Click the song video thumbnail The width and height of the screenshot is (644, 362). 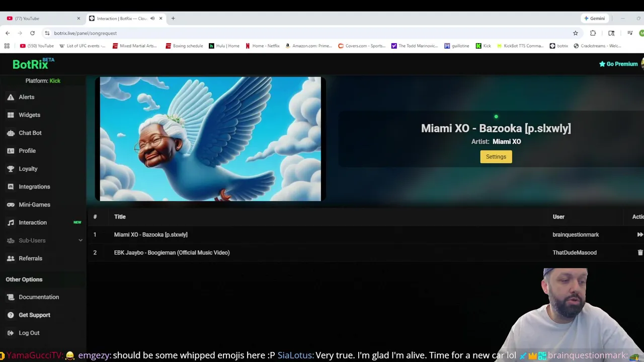[210, 139]
